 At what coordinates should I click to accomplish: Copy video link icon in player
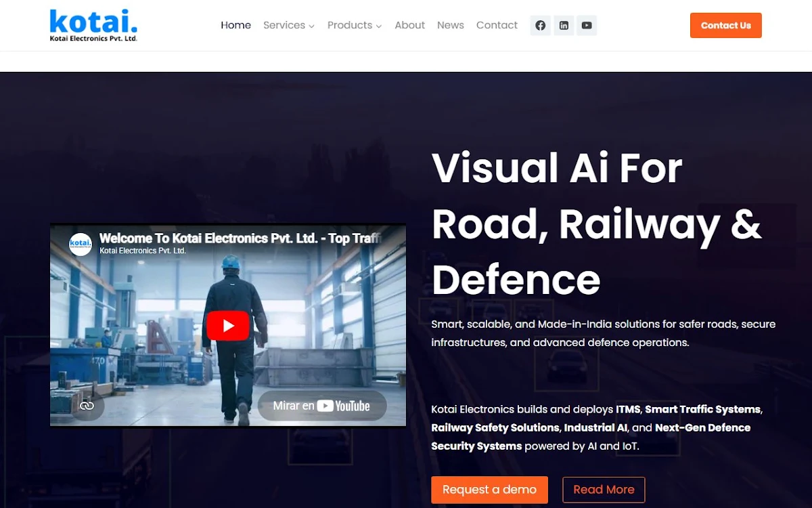point(87,406)
